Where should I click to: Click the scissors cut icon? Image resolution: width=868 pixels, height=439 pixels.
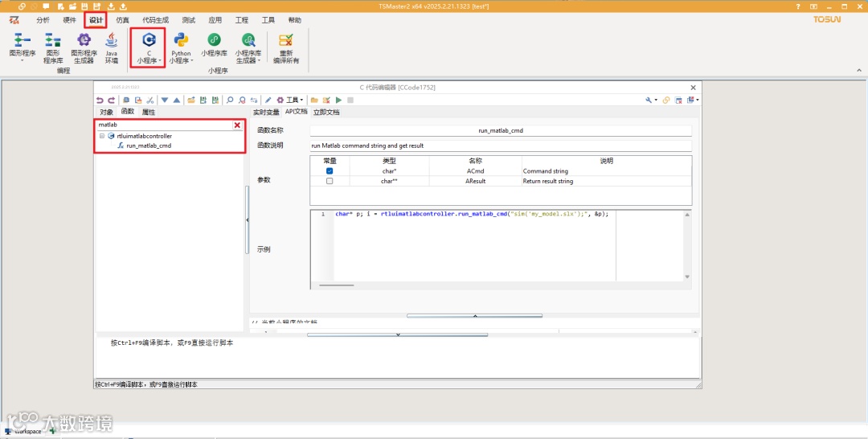click(150, 101)
